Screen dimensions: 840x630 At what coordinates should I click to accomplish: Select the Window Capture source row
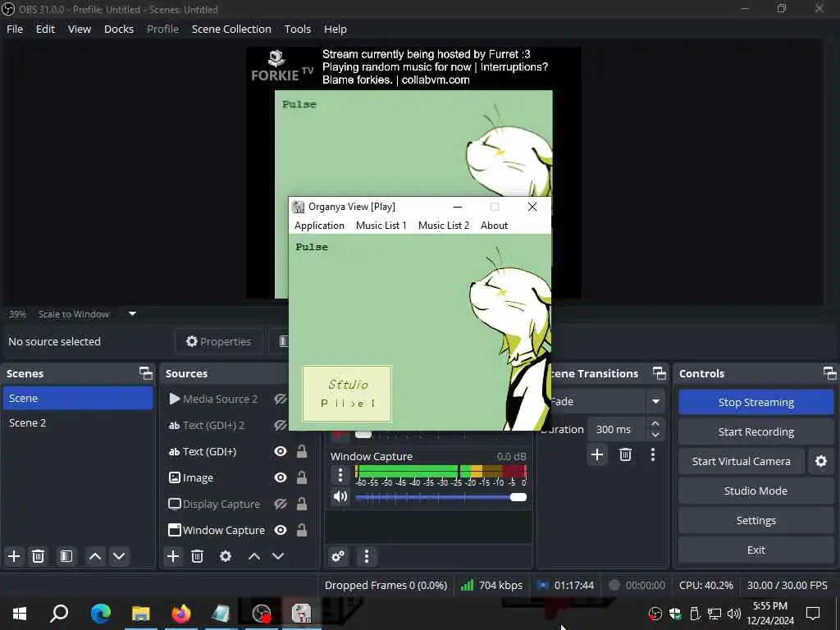239,530
